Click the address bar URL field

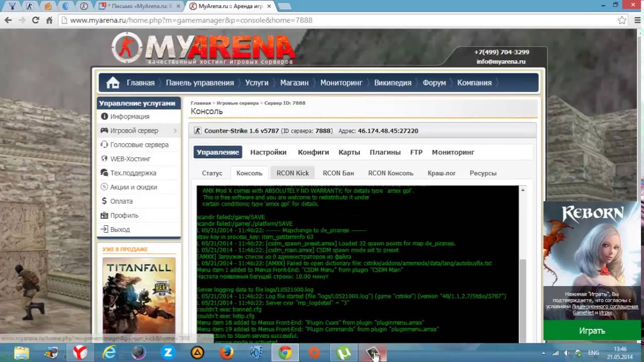point(337,20)
